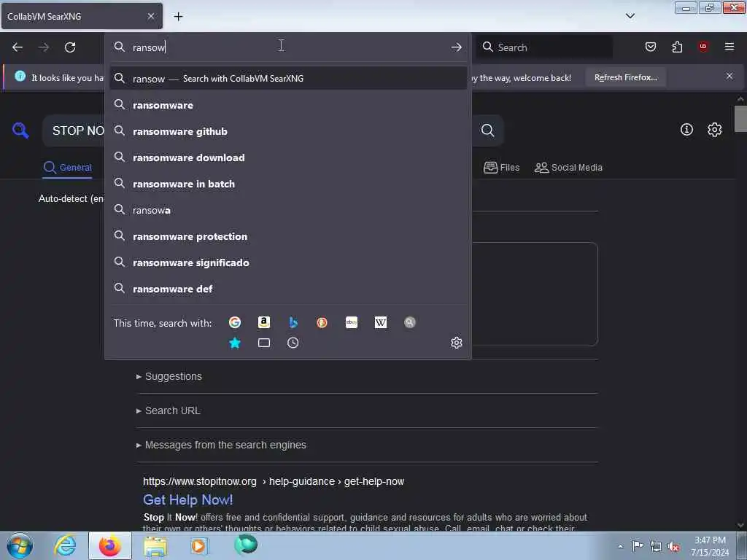Search this time with eBay

[x=352, y=322]
